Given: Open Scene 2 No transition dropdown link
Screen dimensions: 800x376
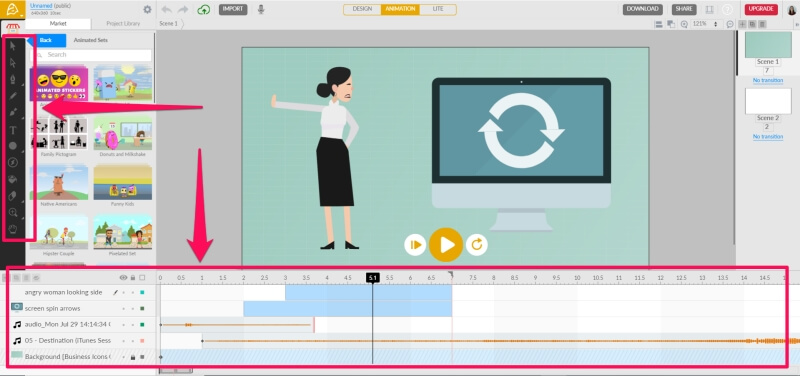Looking at the screenshot, I should 768,137.
